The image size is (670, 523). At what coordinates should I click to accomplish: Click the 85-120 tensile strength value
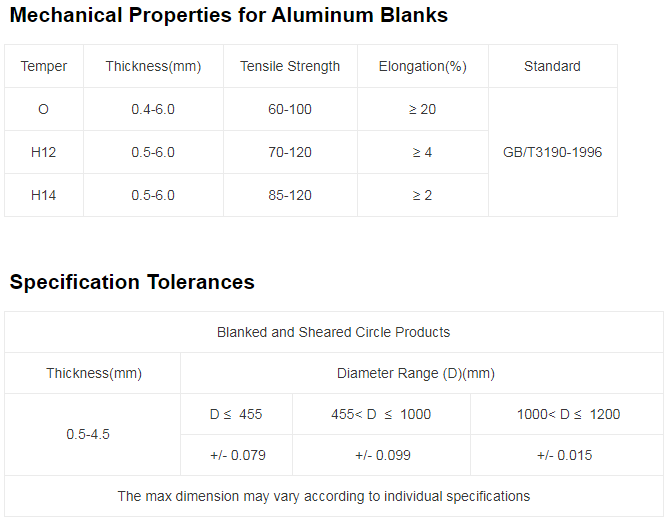coord(290,195)
